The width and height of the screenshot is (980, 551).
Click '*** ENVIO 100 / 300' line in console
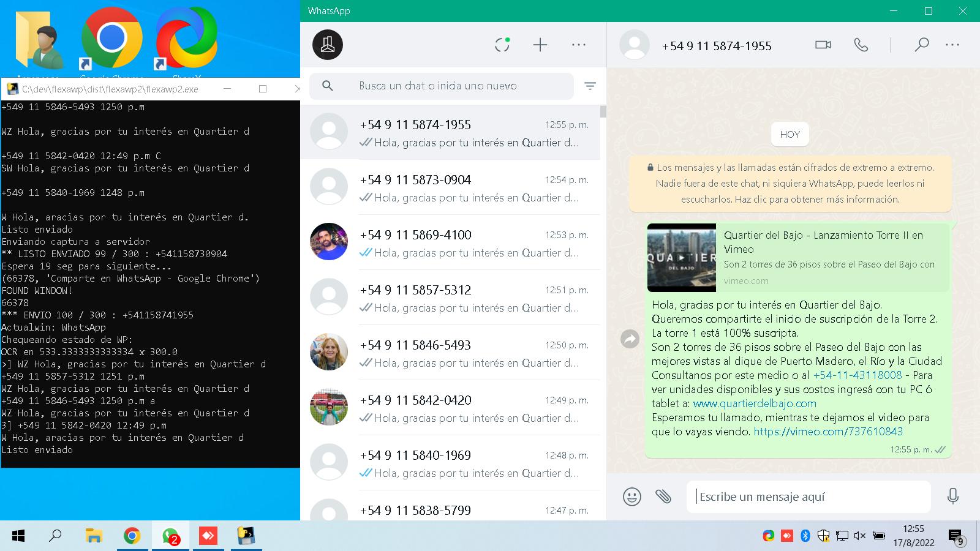97,315
